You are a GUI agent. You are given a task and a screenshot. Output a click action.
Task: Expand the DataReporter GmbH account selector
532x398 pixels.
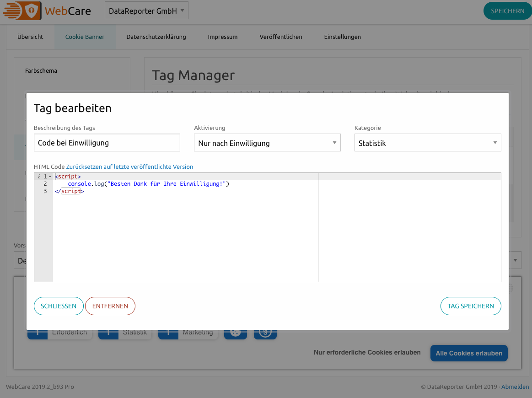tap(146, 11)
